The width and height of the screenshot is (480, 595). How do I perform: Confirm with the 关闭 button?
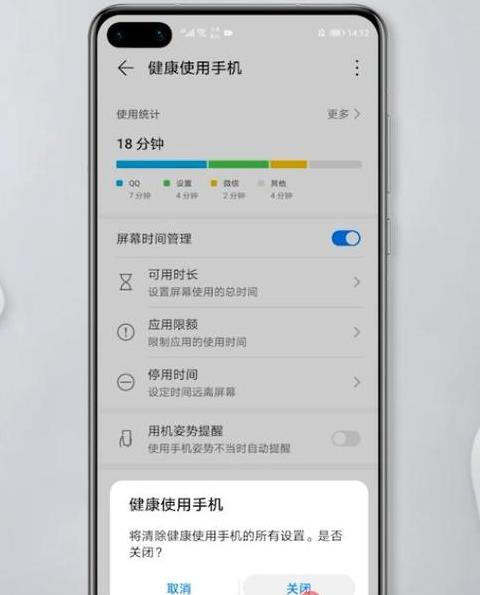click(x=299, y=587)
